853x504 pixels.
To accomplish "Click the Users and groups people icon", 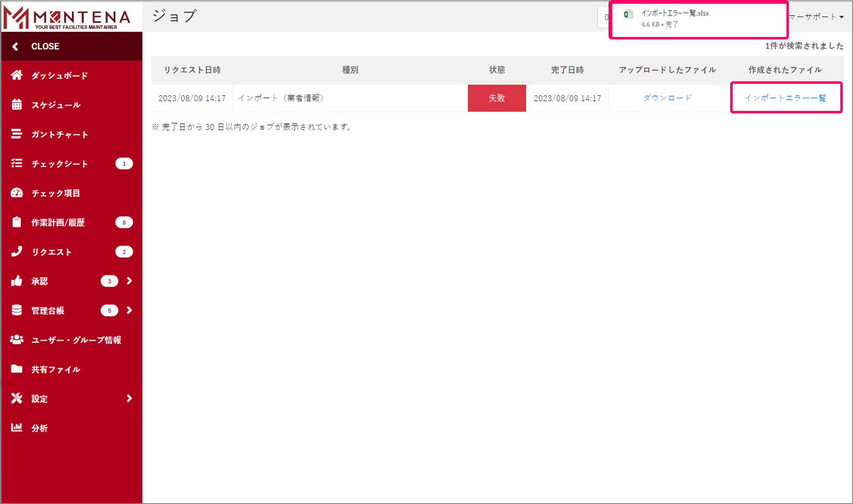I will point(16,340).
